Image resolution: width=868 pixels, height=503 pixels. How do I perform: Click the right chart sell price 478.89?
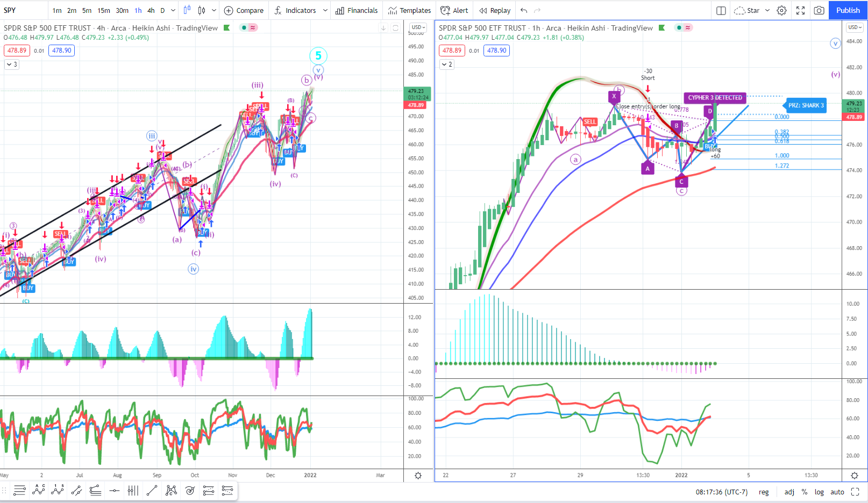coord(452,51)
